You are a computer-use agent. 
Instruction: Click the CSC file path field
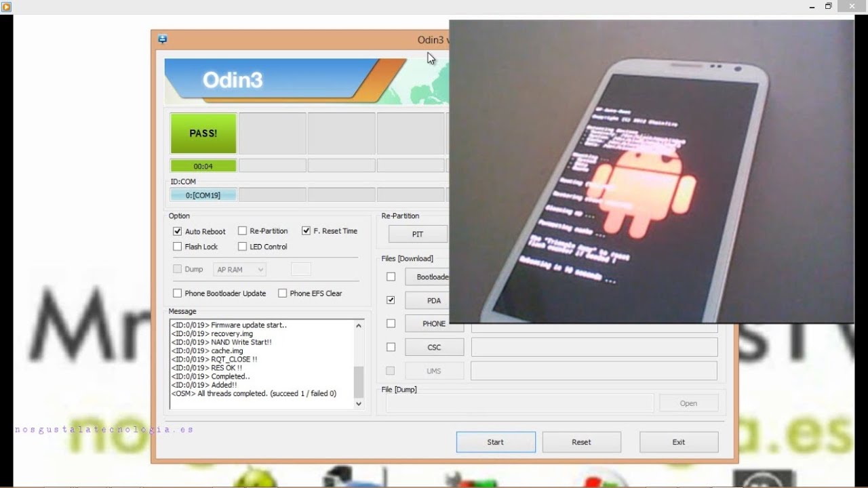point(594,347)
